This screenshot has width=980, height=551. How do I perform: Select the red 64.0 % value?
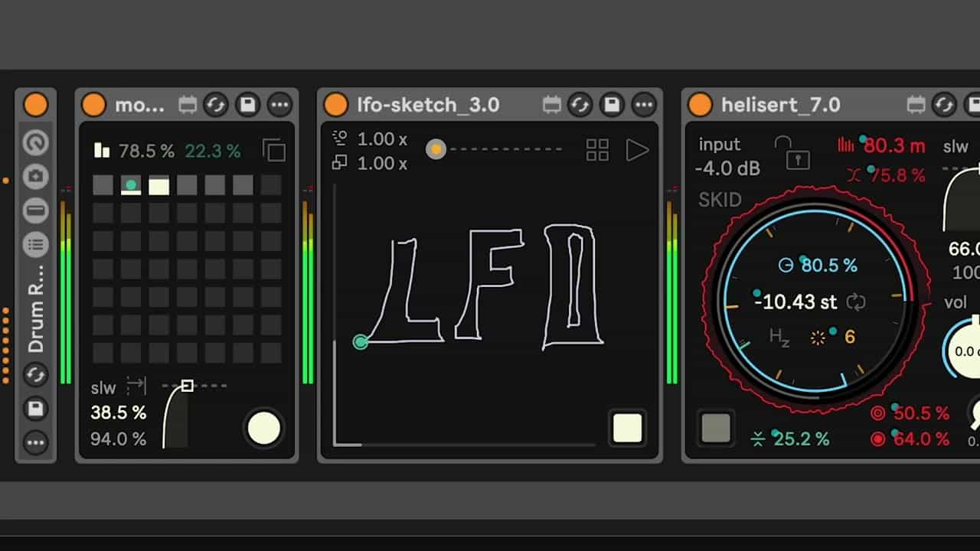922,439
